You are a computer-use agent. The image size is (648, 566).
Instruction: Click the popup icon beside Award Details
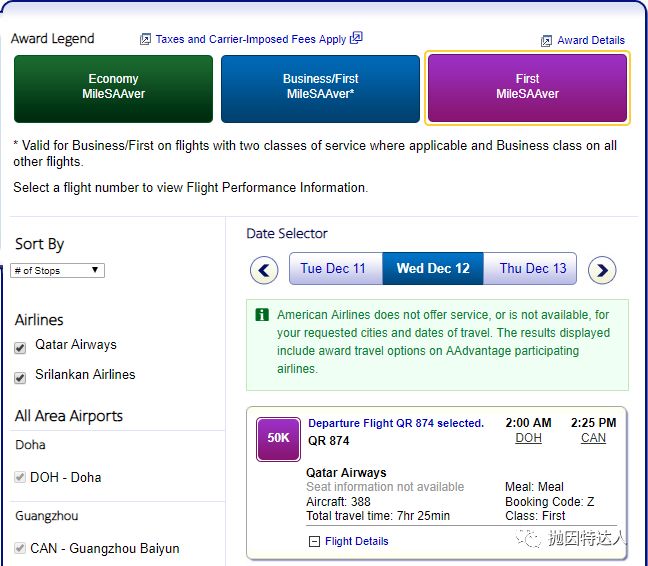click(x=546, y=40)
